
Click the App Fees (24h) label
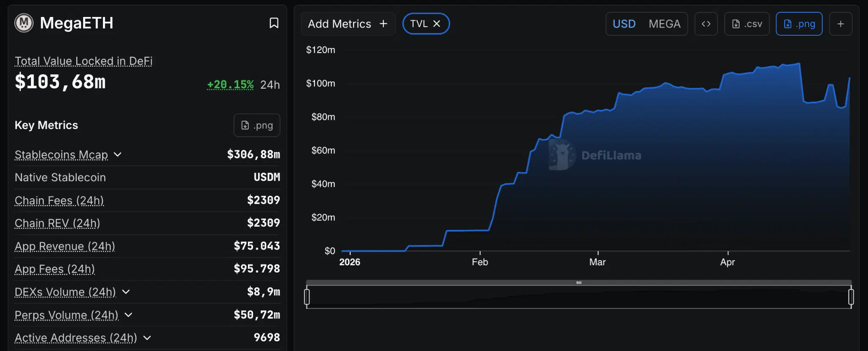[x=55, y=269]
